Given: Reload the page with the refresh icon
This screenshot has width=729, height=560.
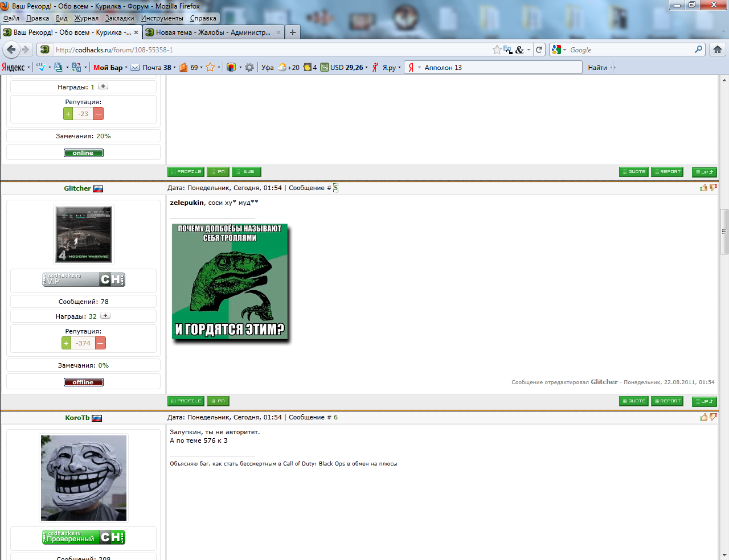Looking at the screenshot, I should coord(539,50).
